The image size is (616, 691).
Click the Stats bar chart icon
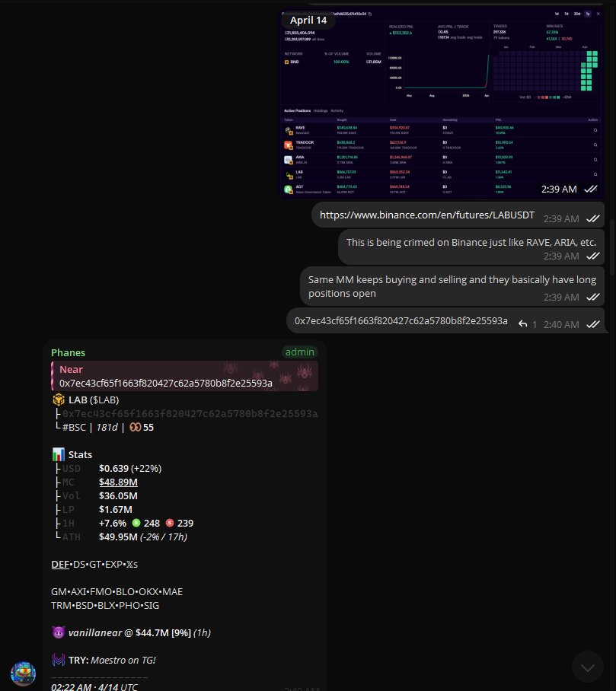pyautogui.click(x=58, y=454)
